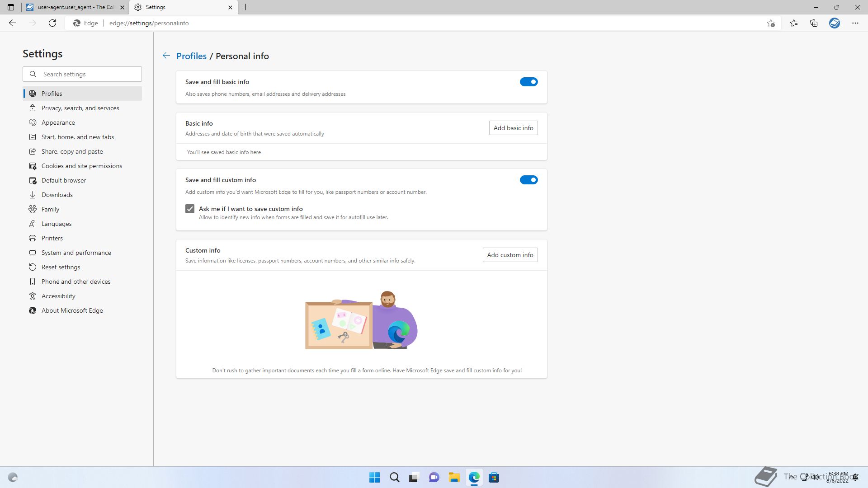
Task: Open Start, home, and new tabs
Action: (82, 137)
